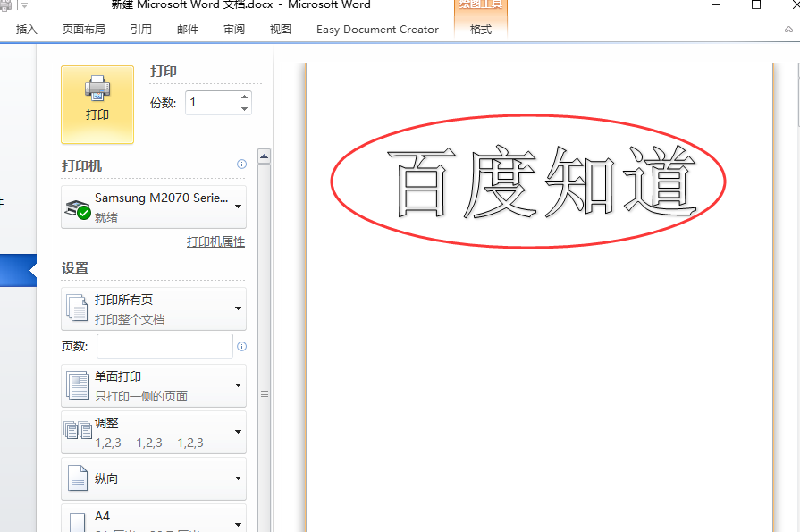The image size is (800, 532).
Task: Click the collated pages icon
Action: point(78,430)
